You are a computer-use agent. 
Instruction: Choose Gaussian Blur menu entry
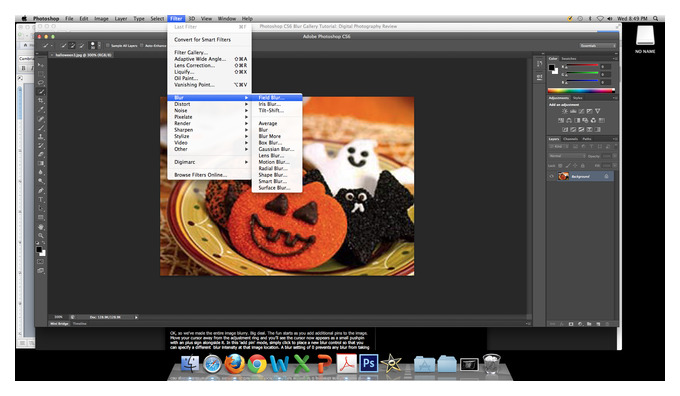(277, 149)
